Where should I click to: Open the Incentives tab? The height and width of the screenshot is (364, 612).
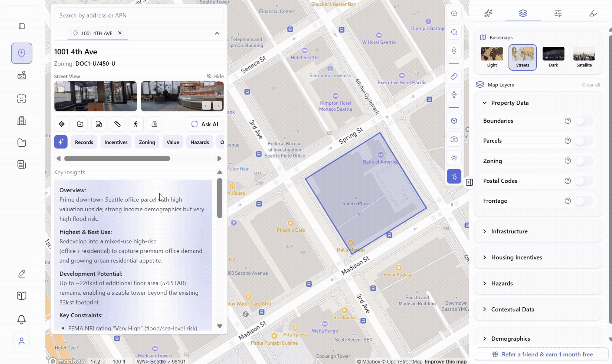click(116, 142)
